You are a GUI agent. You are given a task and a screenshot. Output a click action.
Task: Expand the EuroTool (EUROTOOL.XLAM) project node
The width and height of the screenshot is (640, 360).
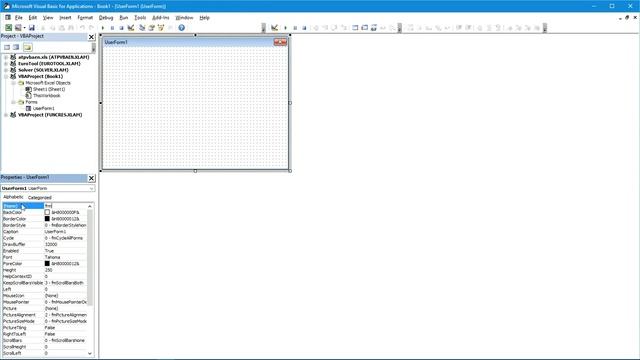click(x=6, y=64)
